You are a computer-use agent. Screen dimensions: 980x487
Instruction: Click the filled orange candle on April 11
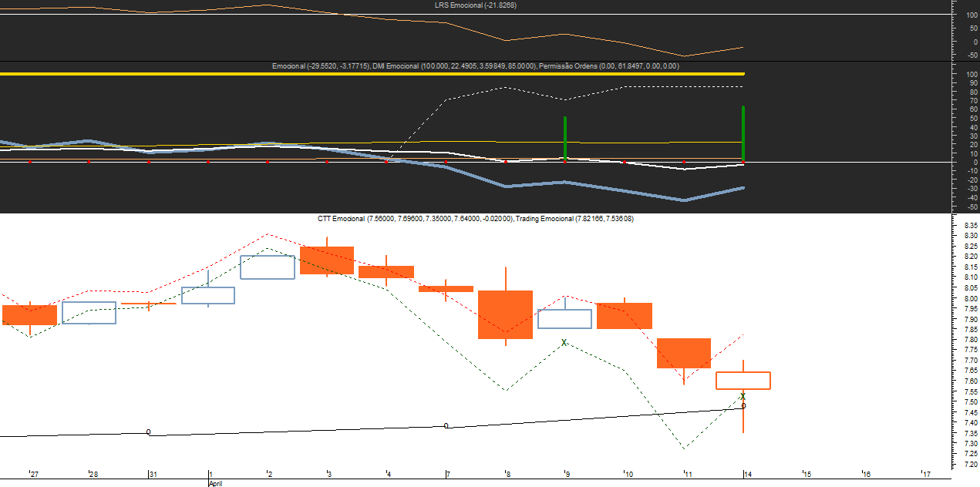pos(683,353)
